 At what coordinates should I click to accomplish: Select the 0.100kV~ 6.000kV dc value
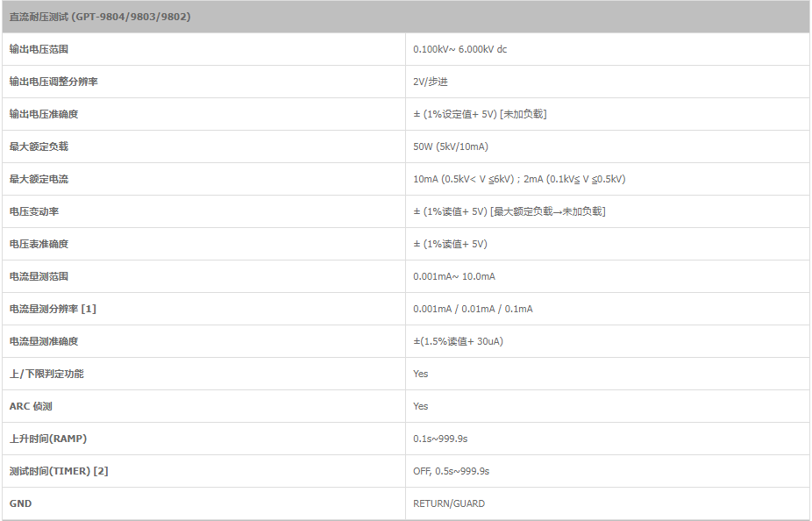pyautogui.click(x=459, y=49)
